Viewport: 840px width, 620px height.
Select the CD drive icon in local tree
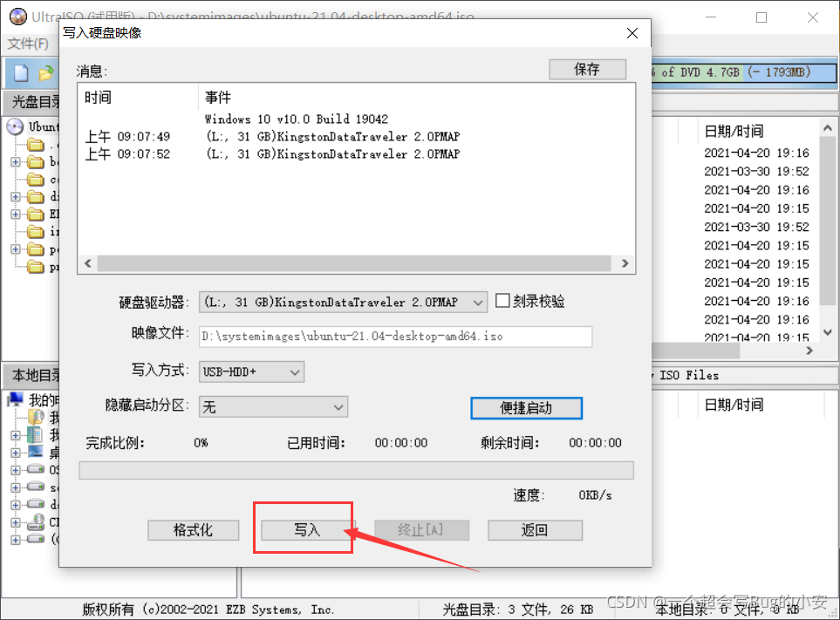tap(36, 521)
